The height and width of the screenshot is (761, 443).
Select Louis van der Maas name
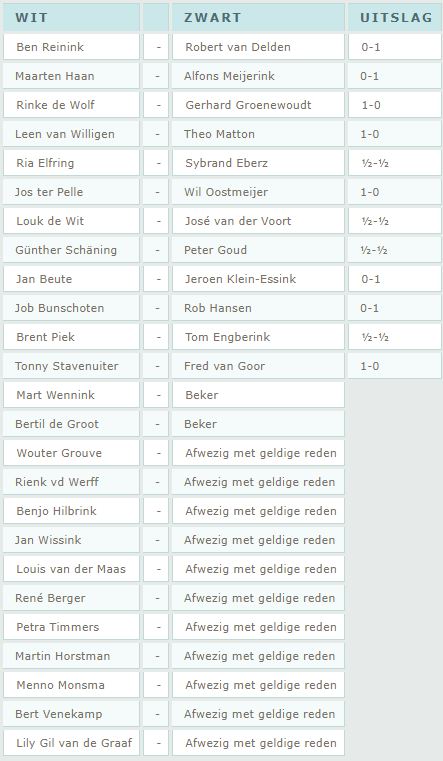tap(71, 569)
